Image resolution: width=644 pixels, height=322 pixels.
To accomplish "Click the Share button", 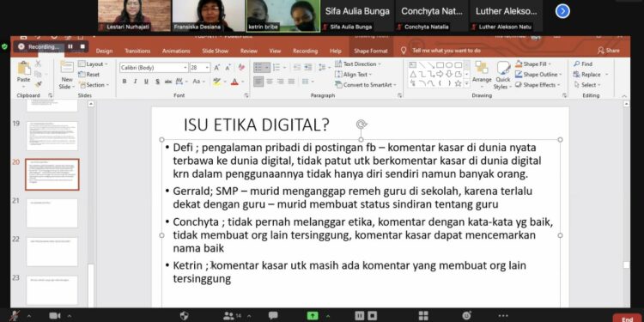I will [609, 51].
